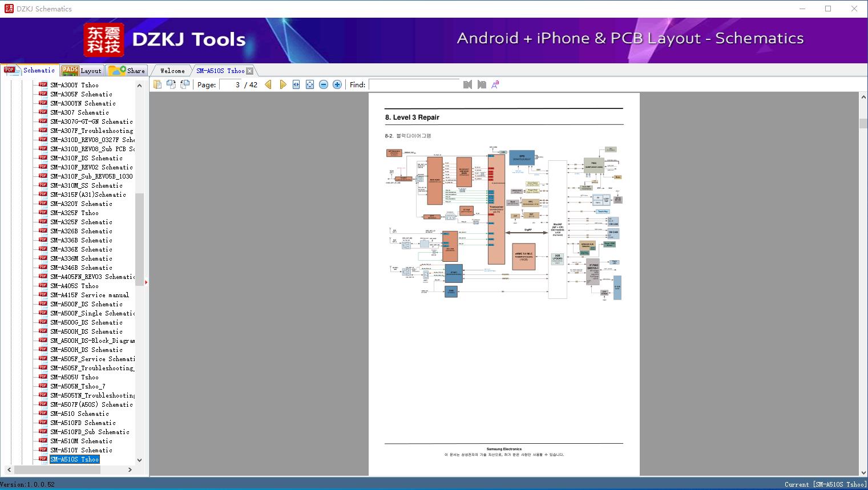Open SM-A510FD Schematic file
This screenshot has width=868, height=490.
(83, 423)
